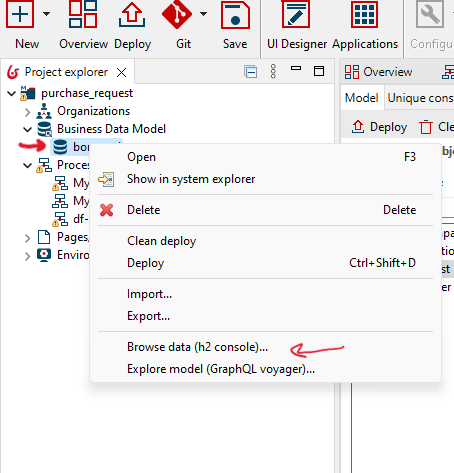
Task: Open the dropdown arrow next to New
Action: (x=47, y=14)
